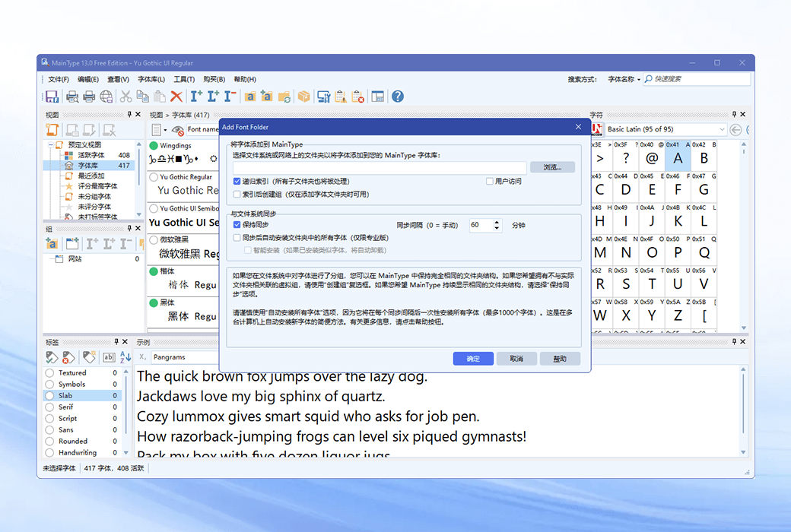Click the scissors cut icon
The height and width of the screenshot is (532, 791).
(125, 97)
